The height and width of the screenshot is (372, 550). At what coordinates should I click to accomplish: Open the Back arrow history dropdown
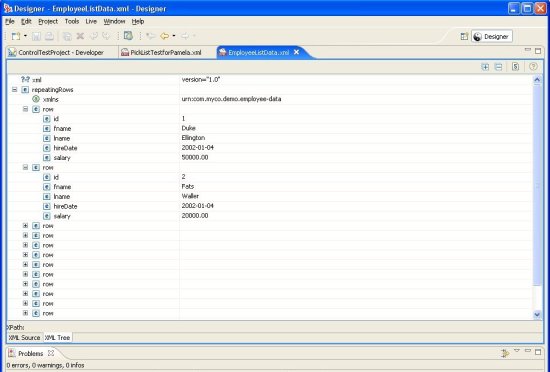tap(174, 36)
